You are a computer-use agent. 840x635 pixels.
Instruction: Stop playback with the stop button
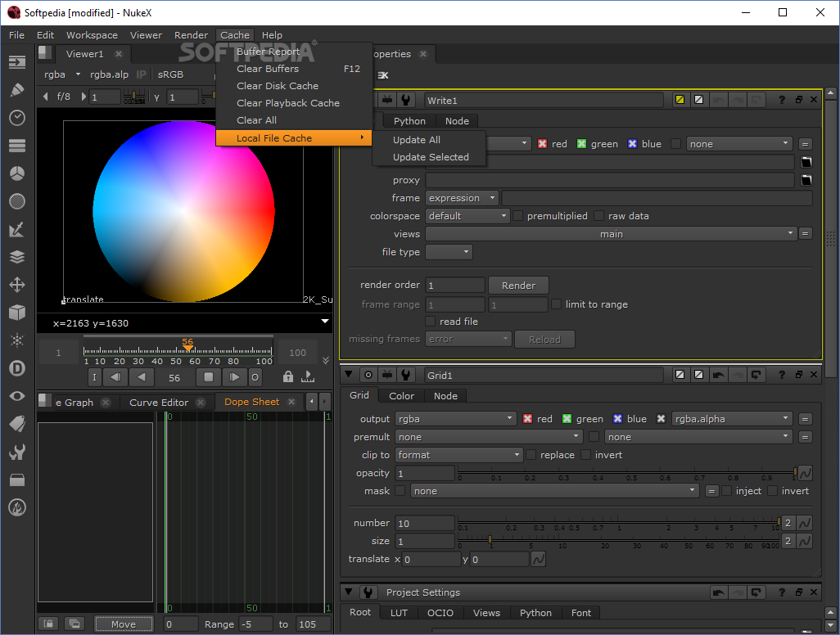coord(209,377)
